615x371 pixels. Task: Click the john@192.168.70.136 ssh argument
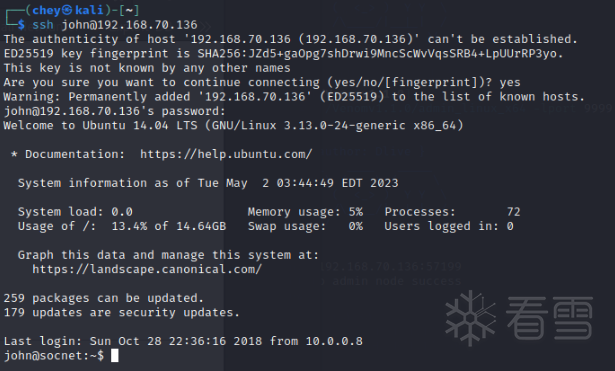129,25
